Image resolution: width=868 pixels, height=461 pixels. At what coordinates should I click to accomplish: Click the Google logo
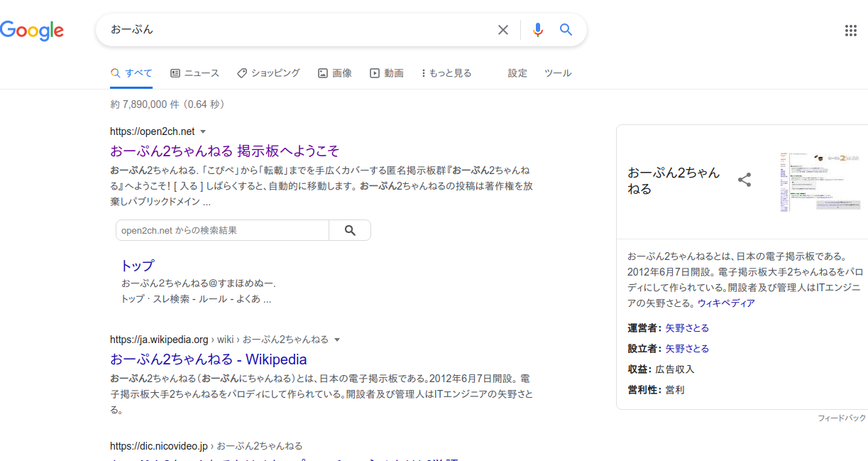32,30
